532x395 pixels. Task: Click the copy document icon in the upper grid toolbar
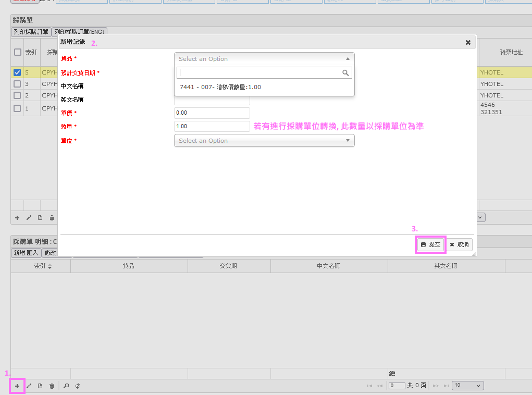coord(40,218)
